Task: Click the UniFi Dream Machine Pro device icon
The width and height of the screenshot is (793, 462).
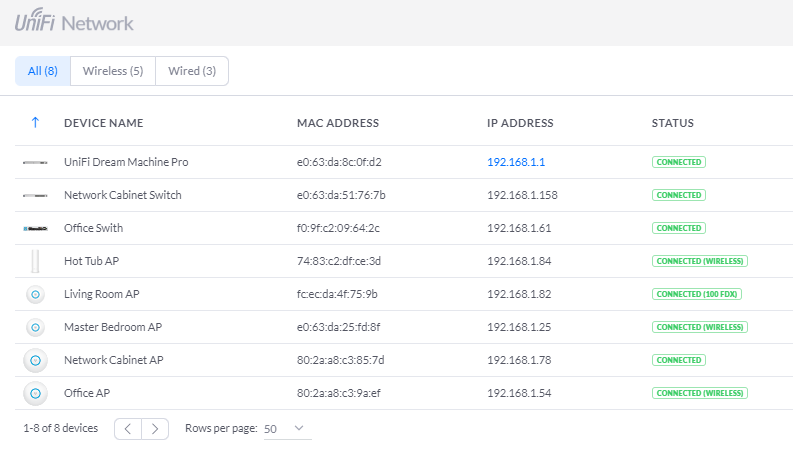Action: [x=35, y=162]
